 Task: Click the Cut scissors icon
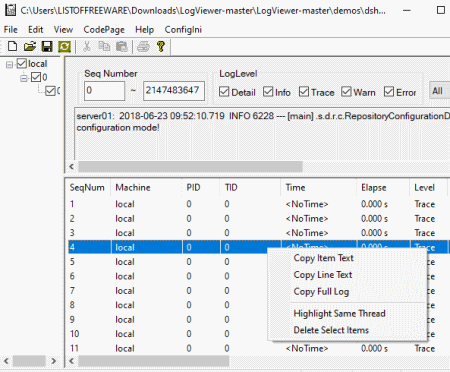click(87, 46)
